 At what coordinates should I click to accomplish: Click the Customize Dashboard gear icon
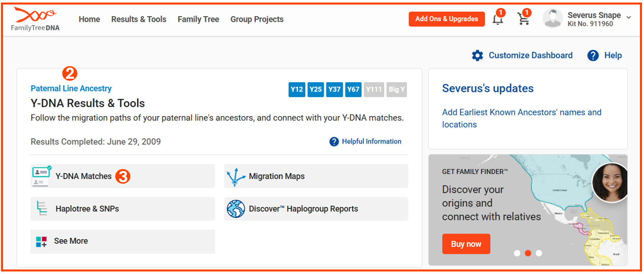pos(477,56)
